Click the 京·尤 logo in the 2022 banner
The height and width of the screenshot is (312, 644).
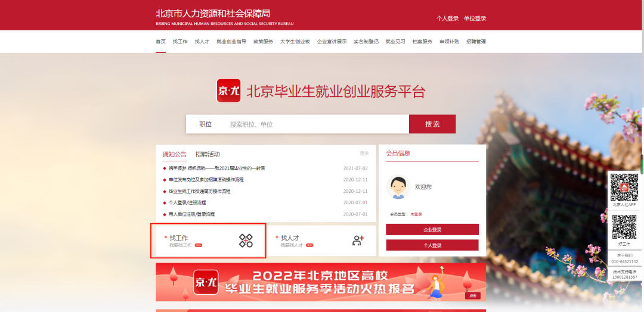[206, 282]
